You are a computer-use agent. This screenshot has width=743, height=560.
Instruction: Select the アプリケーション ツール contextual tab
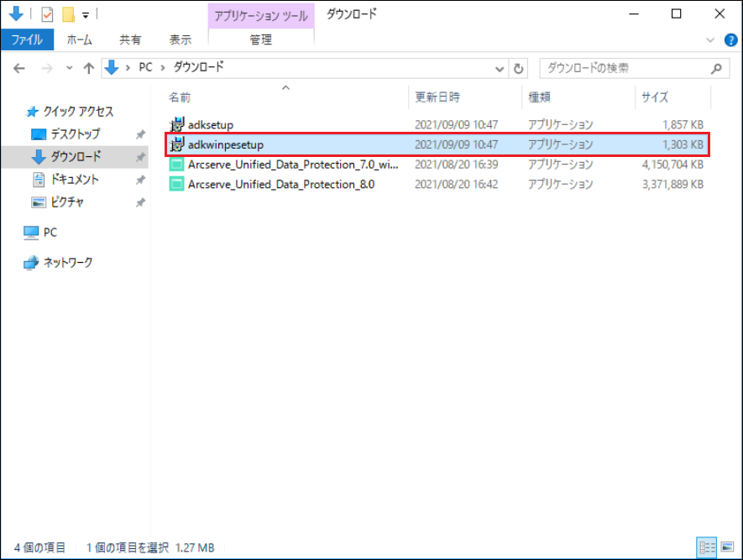click(x=261, y=16)
